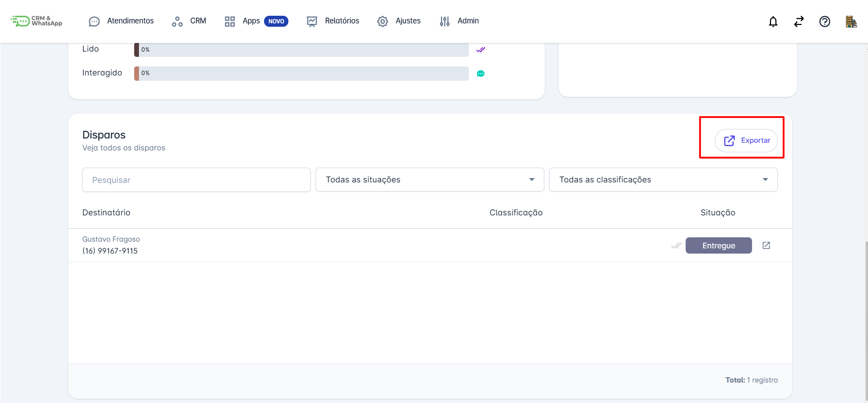Click the Entregue status button

coord(719,245)
